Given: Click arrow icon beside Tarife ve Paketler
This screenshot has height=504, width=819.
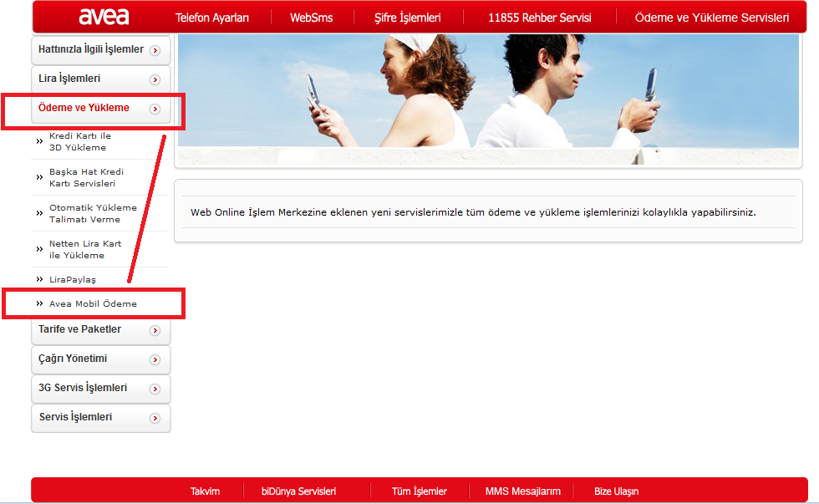Looking at the screenshot, I should click(x=155, y=331).
